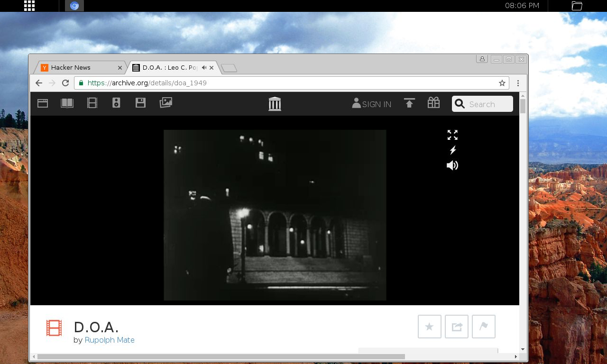Toggle fullscreen on the video player
The width and height of the screenshot is (607, 364).
(452, 135)
